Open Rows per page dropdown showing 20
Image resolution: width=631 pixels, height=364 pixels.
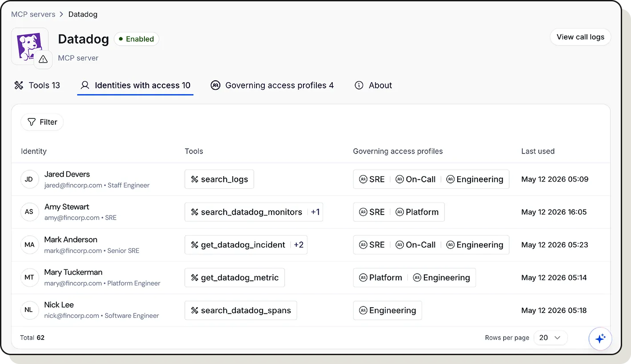pos(551,338)
